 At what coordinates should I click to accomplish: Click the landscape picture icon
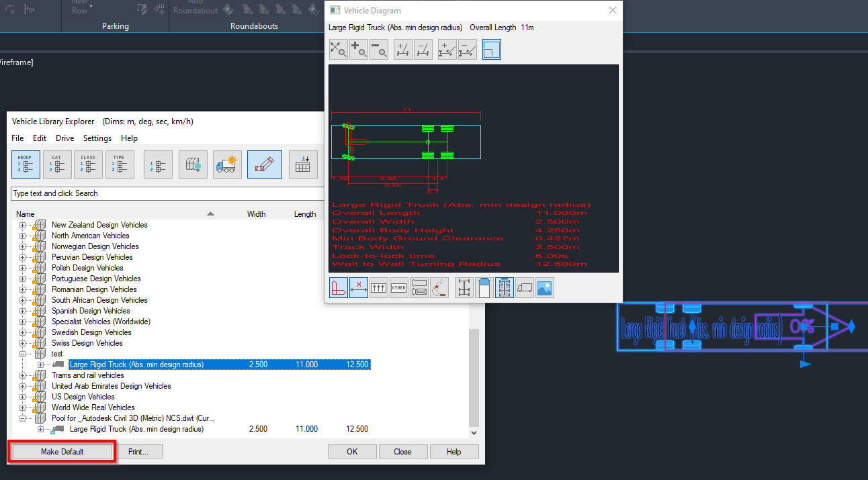coord(545,288)
